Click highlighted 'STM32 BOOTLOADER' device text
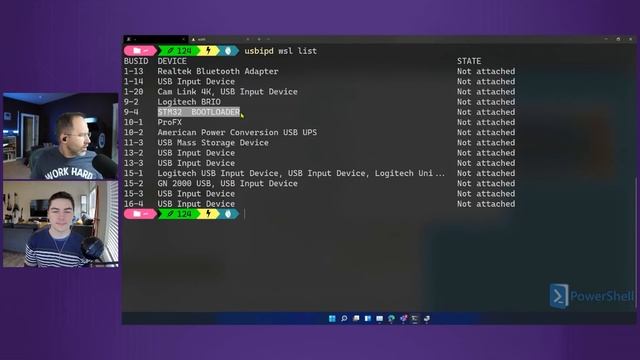The image size is (640, 360). (x=199, y=112)
